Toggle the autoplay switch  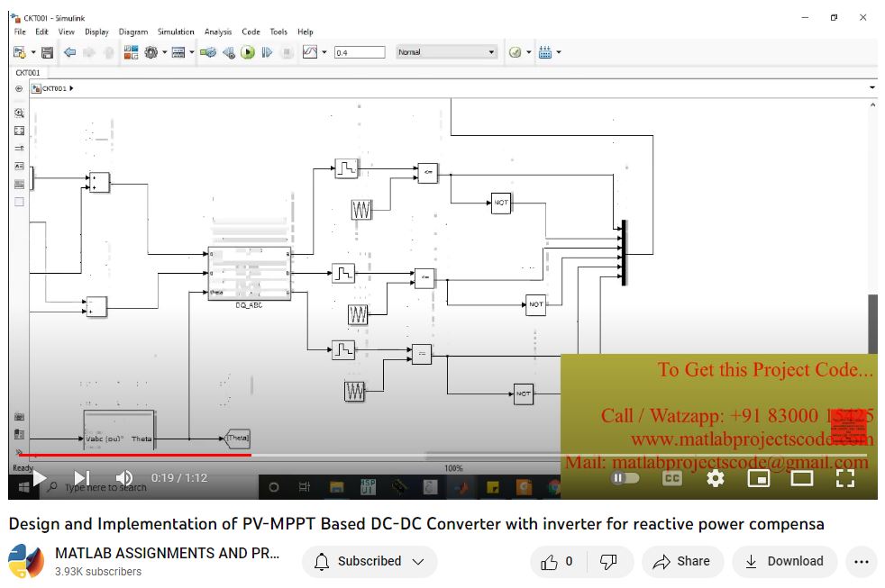tap(625, 478)
